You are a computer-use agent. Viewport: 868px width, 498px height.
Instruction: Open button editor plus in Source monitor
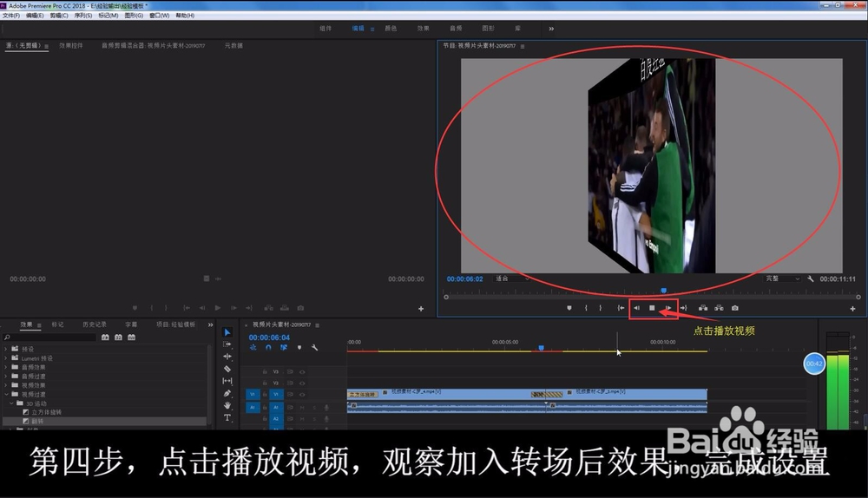(x=421, y=309)
